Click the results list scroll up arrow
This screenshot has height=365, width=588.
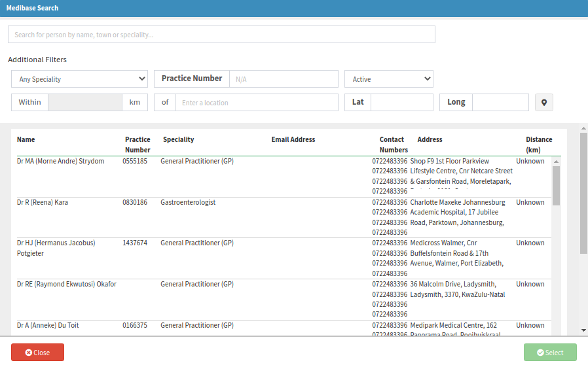pyautogui.click(x=556, y=161)
